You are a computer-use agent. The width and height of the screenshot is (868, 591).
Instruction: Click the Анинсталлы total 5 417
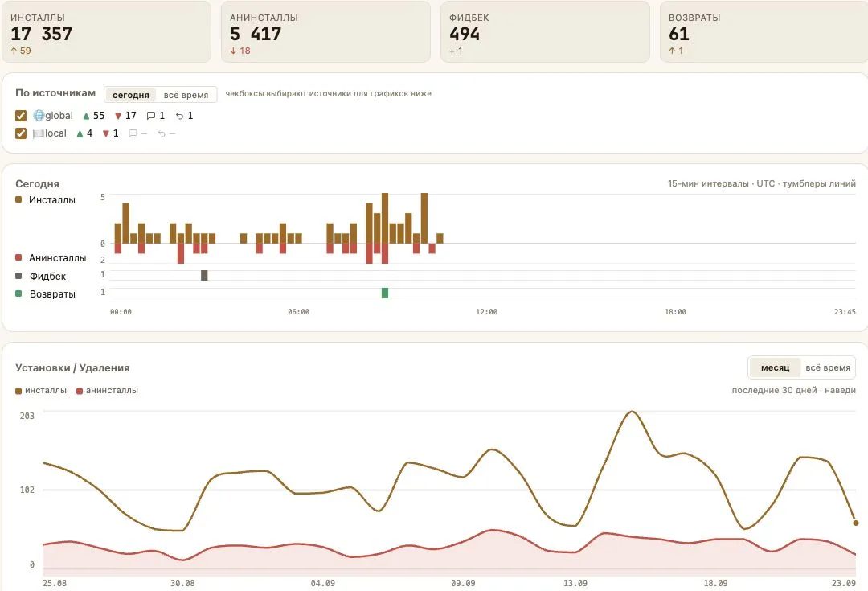[256, 34]
